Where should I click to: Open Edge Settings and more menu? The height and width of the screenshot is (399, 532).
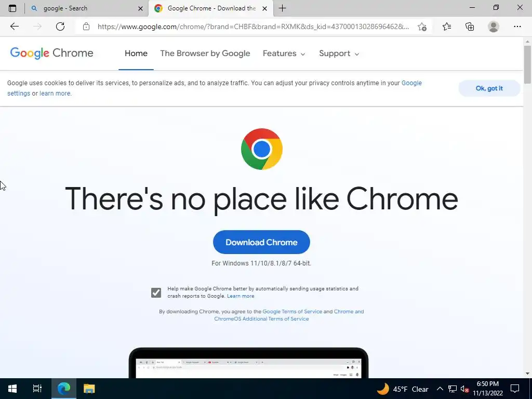point(517,26)
